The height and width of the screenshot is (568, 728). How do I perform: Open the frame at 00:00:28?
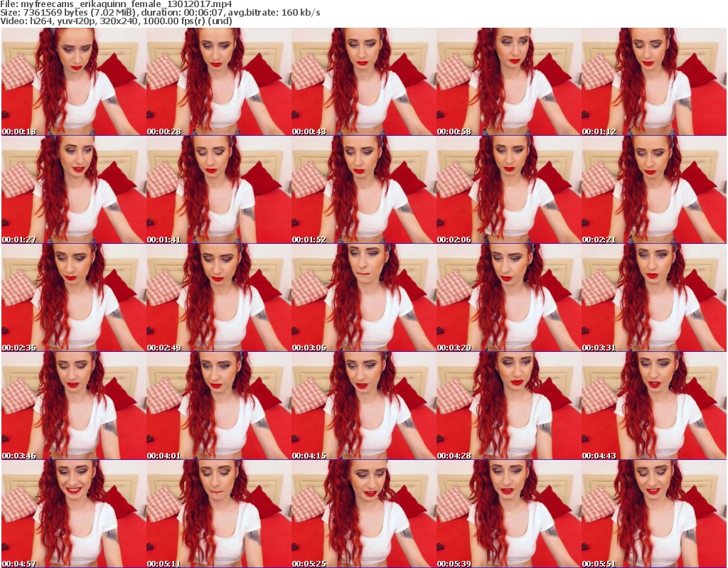pos(219,81)
